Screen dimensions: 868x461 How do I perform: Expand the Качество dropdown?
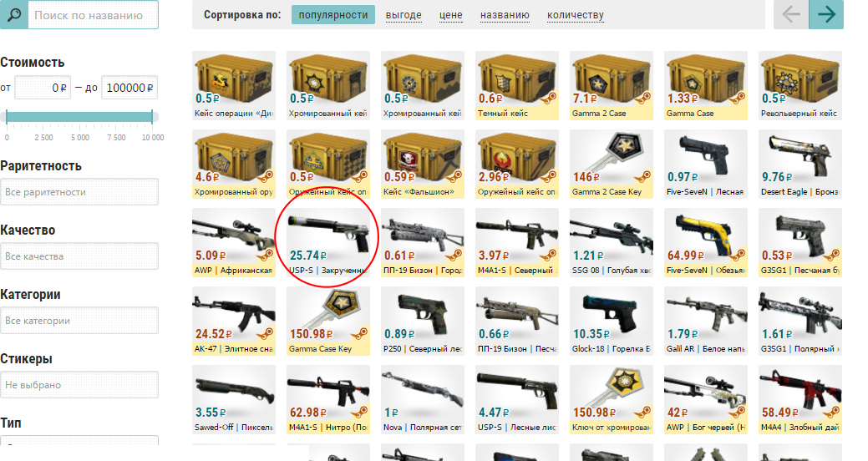(79, 256)
